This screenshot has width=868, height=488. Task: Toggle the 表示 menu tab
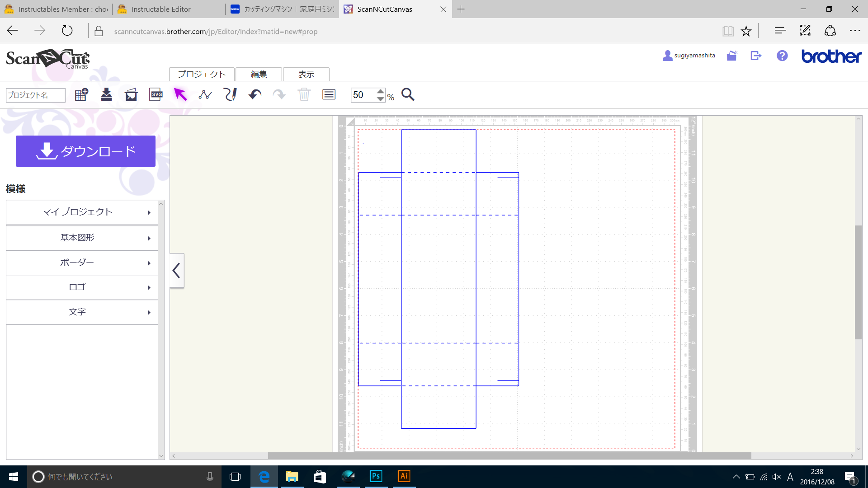(x=307, y=74)
